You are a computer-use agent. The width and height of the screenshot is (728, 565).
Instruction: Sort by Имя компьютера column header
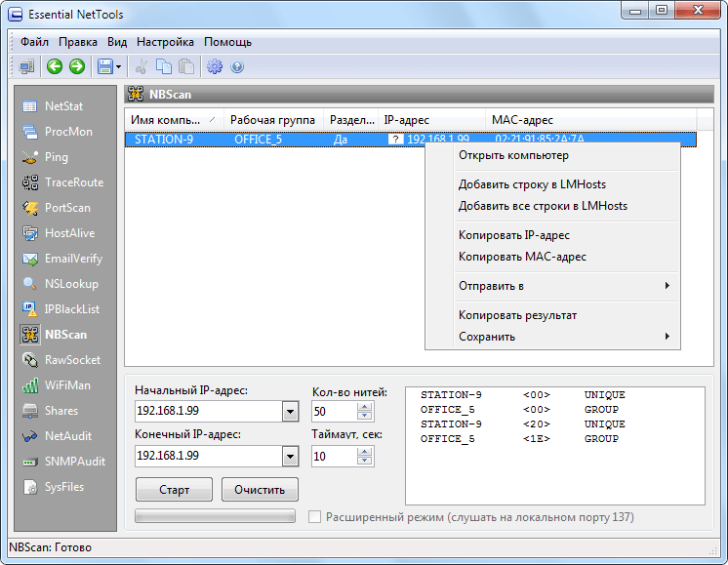[174, 120]
